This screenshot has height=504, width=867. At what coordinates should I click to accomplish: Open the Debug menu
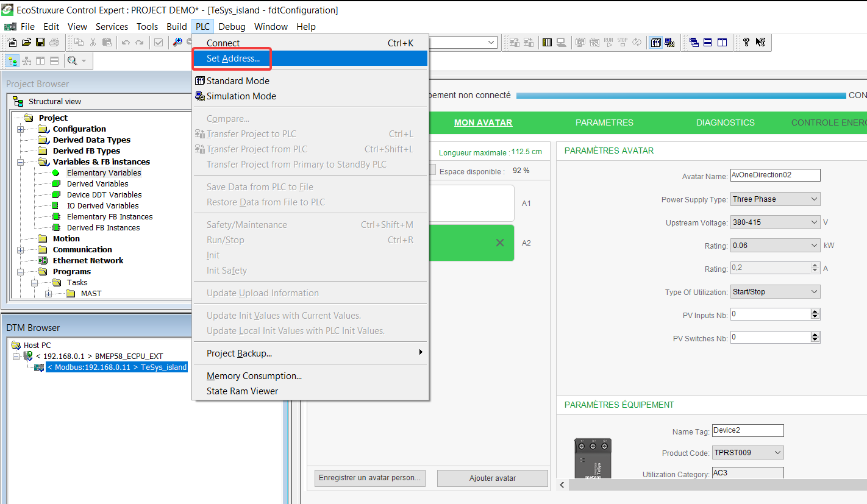point(232,27)
